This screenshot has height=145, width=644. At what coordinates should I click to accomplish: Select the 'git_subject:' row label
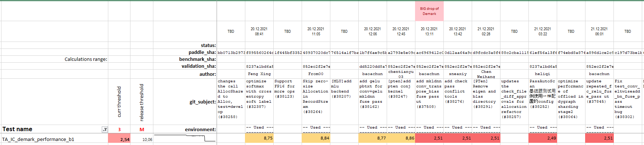[185, 102]
